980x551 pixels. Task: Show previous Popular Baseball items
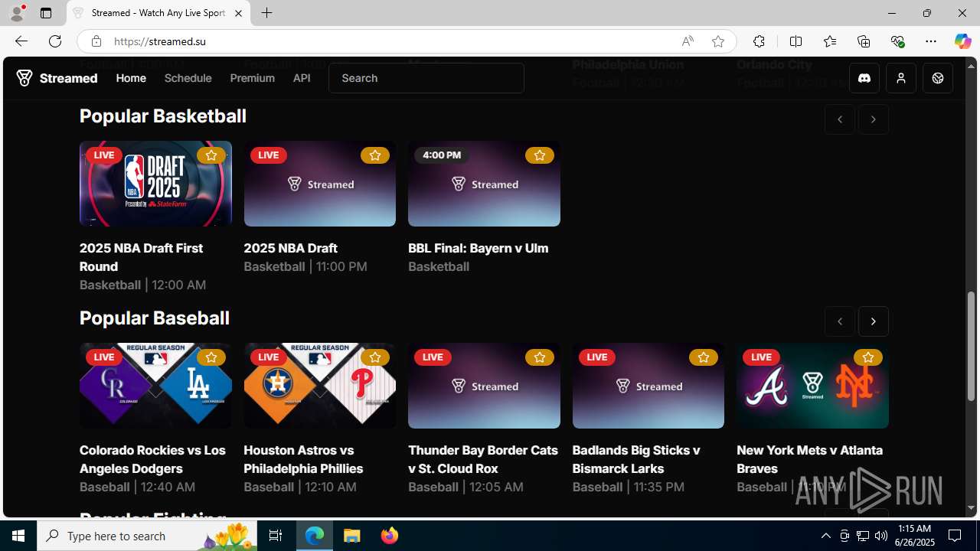[840, 321]
